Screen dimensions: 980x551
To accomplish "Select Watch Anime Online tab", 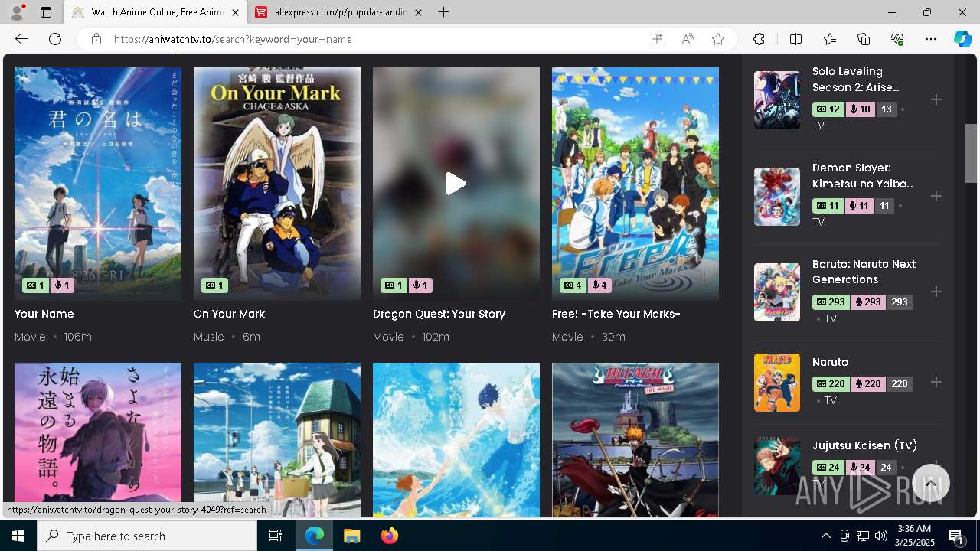I will 156,12.
